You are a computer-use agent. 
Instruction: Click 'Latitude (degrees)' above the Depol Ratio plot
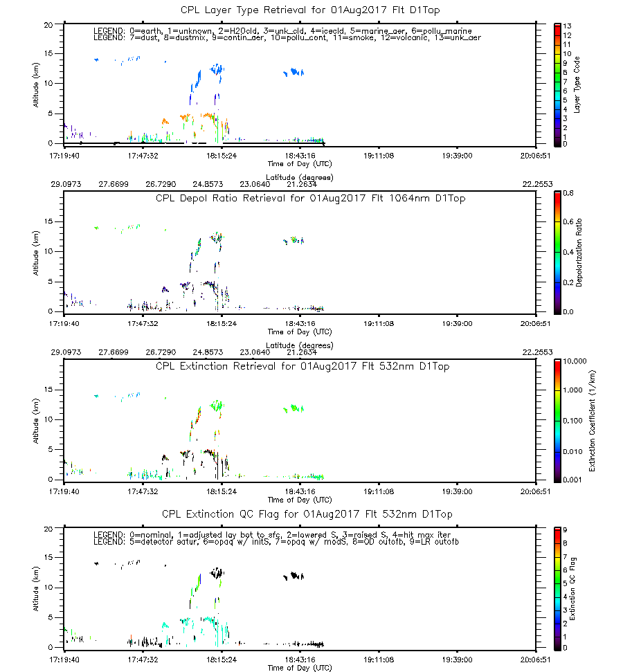[x=300, y=177]
